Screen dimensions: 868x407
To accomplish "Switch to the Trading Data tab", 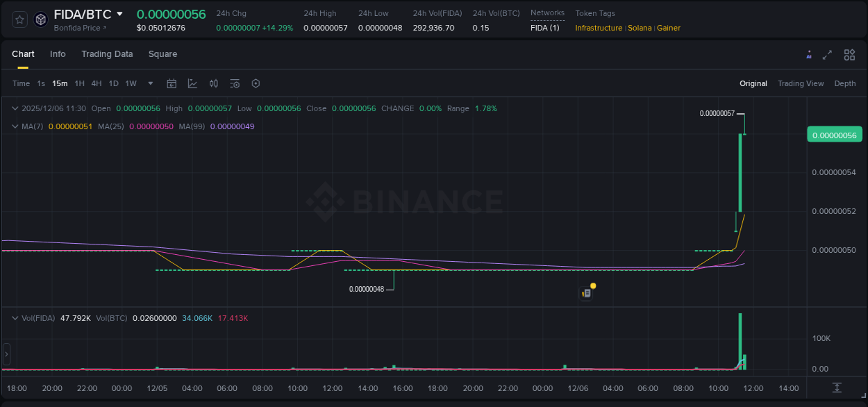I will pyautogui.click(x=107, y=54).
